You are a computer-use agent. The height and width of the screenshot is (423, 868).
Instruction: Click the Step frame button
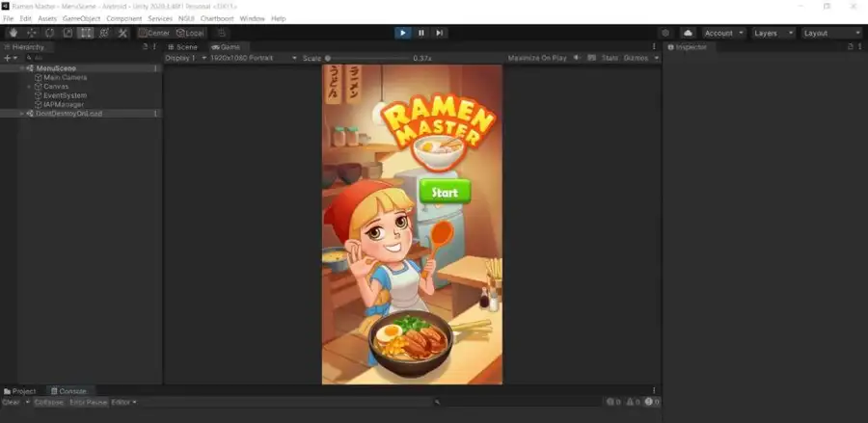[440, 33]
